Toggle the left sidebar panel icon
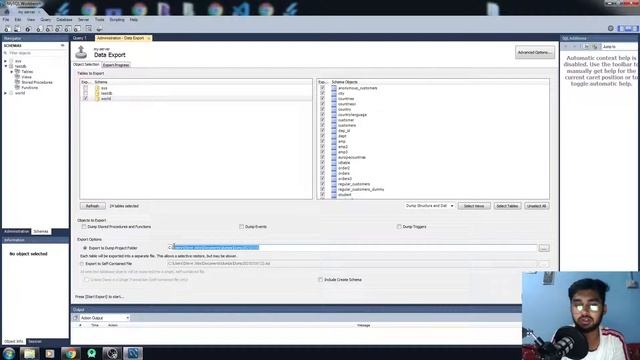This screenshot has width=640, height=360. [x=621, y=28]
